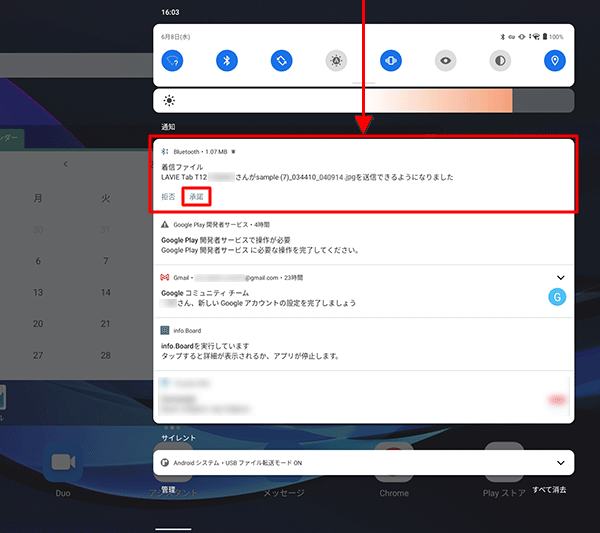Tap the brightness sun icon
Image resolution: width=600 pixels, height=533 pixels.
click(x=169, y=101)
